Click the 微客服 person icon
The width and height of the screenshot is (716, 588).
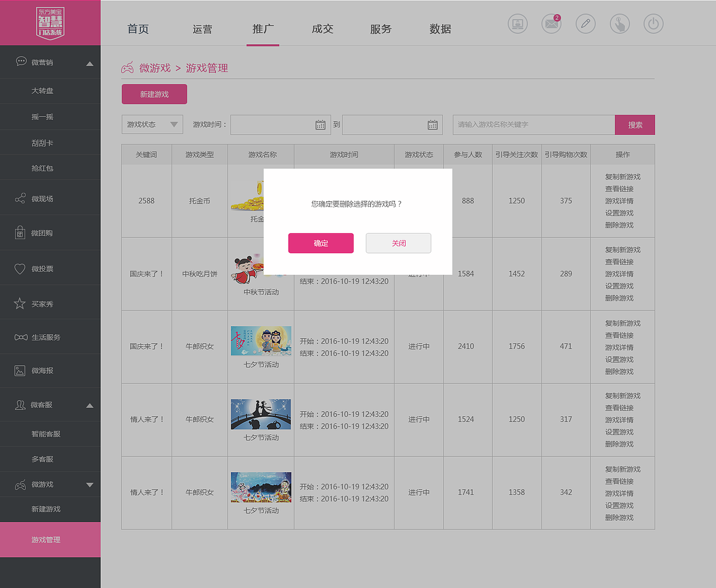tap(20, 404)
